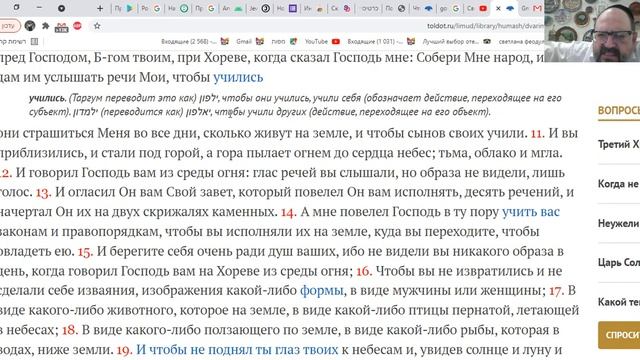
Task: Click the gift box extension icon
Action: tap(62, 27)
